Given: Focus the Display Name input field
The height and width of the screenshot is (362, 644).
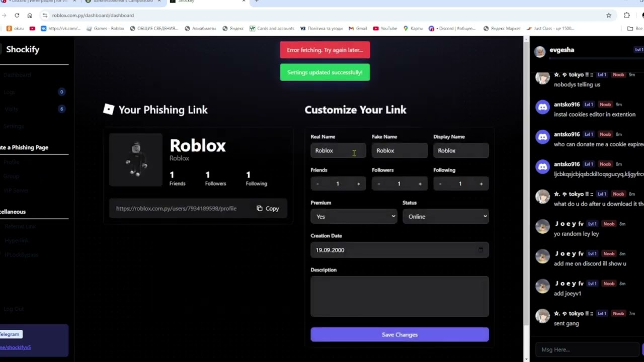Looking at the screenshot, I should 461,151.
